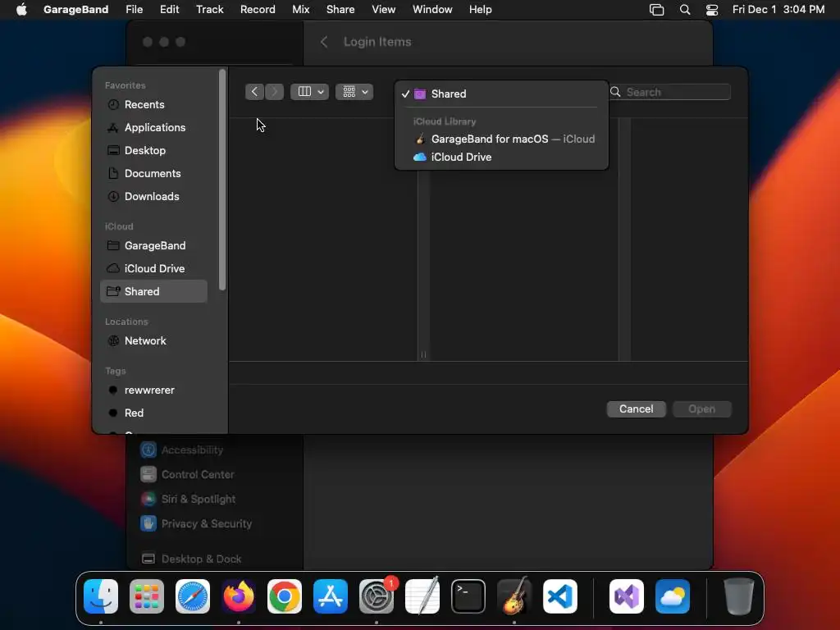Go back in the file dialog

(254, 92)
